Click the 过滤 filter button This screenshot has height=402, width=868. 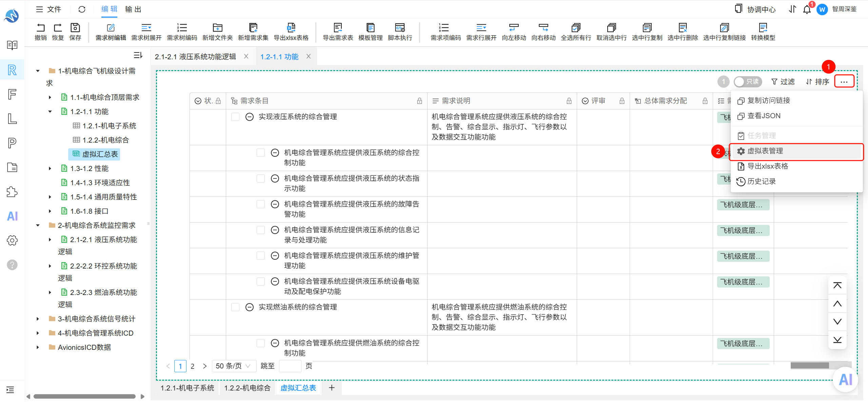pos(783,82)
